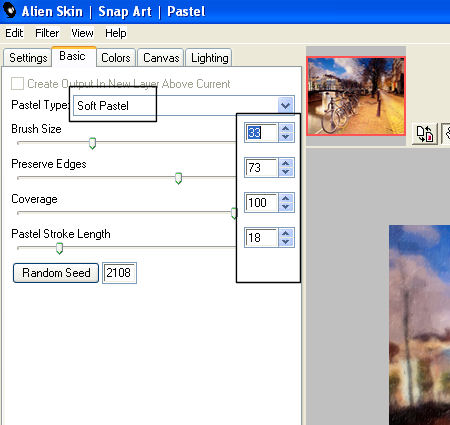This screenshot has height=425, width=450.
Task: Switch to the Lighting tab
Action: click(x=209, y=58)
